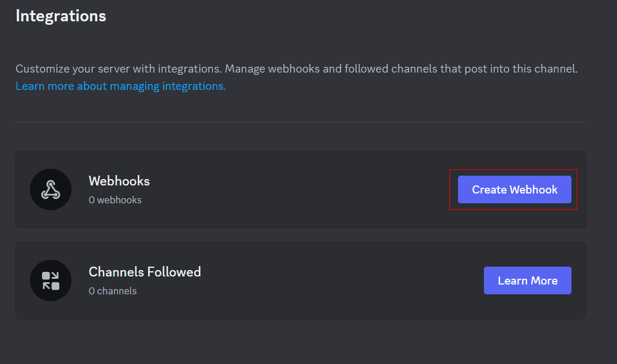Click the Webhooks title label

pyautogui.click(x=119, y=180)
